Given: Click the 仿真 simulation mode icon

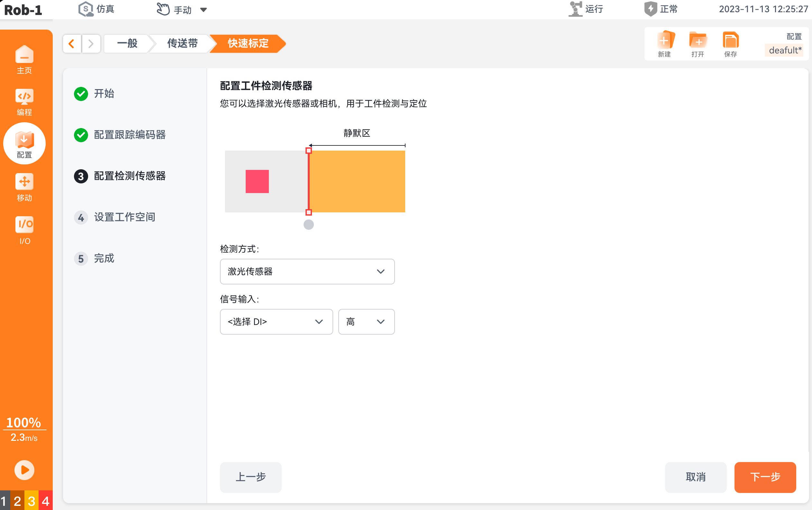Looking at the screenshot, I should click(86, 9).
